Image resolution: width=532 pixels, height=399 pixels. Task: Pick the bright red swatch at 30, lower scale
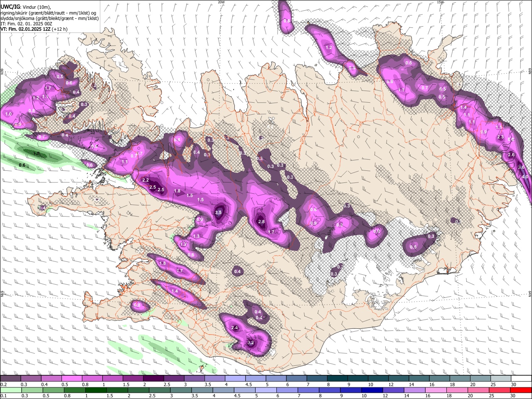click(520, 390)
